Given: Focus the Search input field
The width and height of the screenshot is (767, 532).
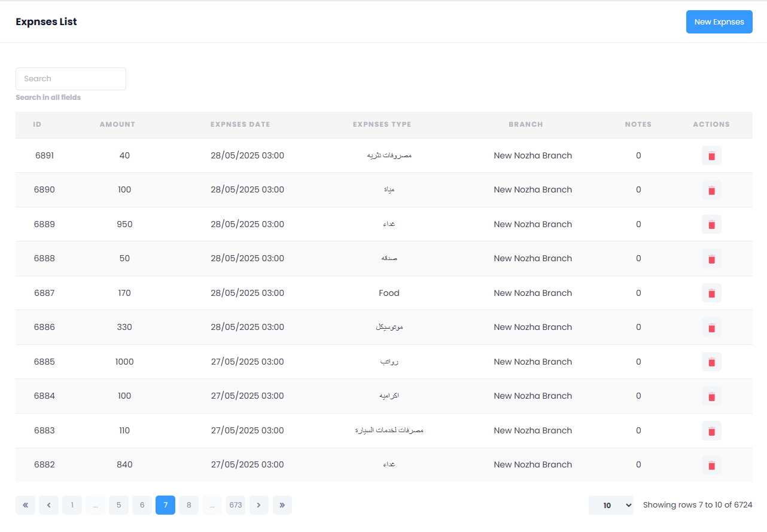Looking at the screenshot, I should [71, 79].
